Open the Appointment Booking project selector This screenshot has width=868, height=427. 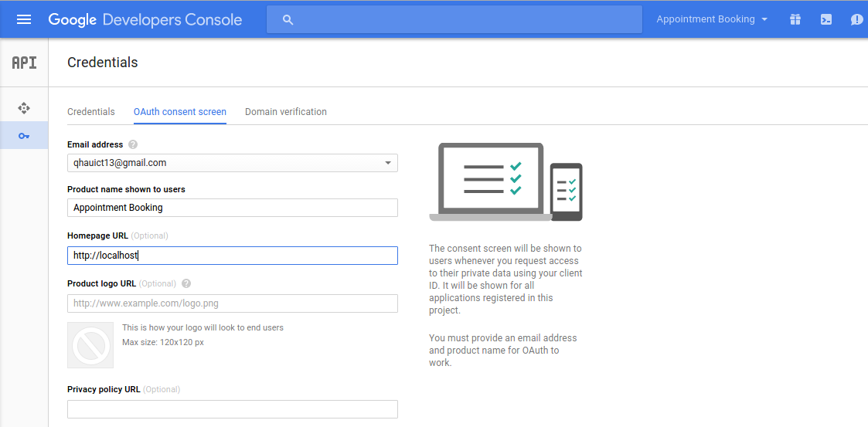(x=711, y=19)
